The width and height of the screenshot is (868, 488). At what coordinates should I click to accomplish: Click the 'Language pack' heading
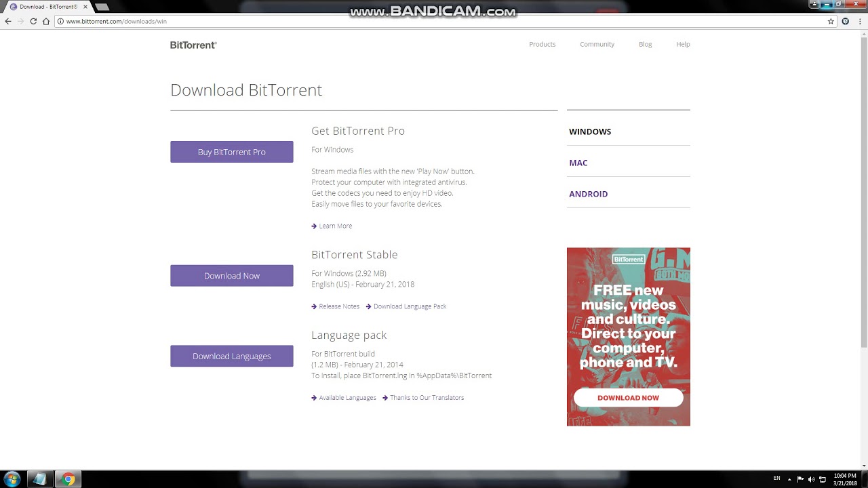[349, 335]
